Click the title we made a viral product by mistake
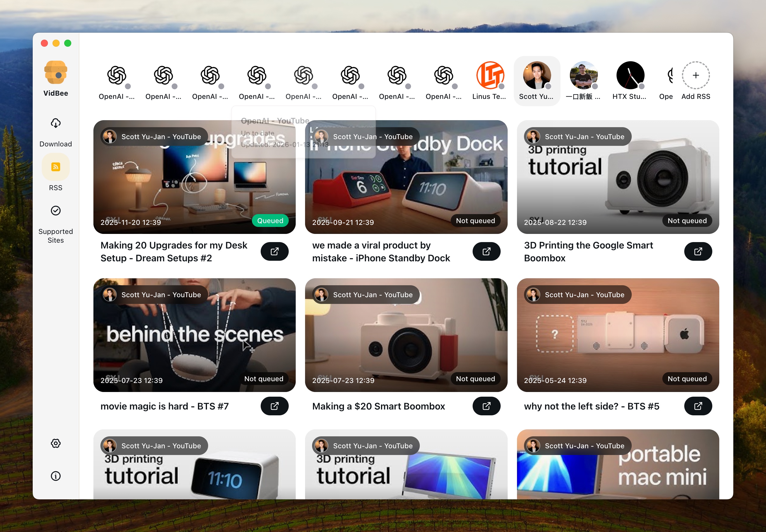This screenshot has height=532, width=766. 381,252
